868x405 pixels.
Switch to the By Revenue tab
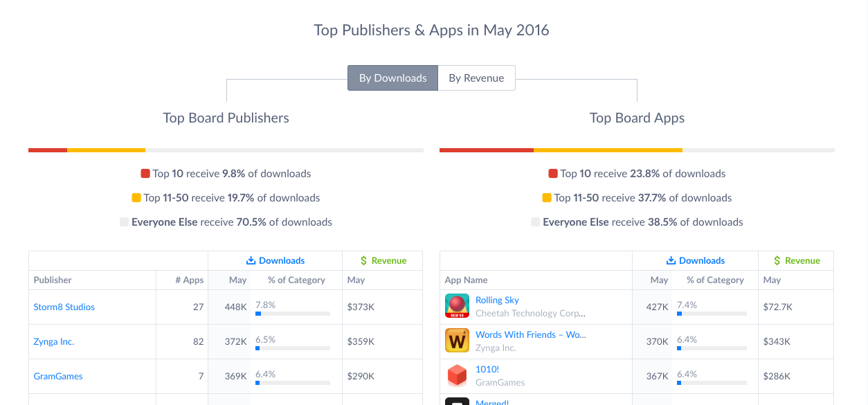[476, 78]
